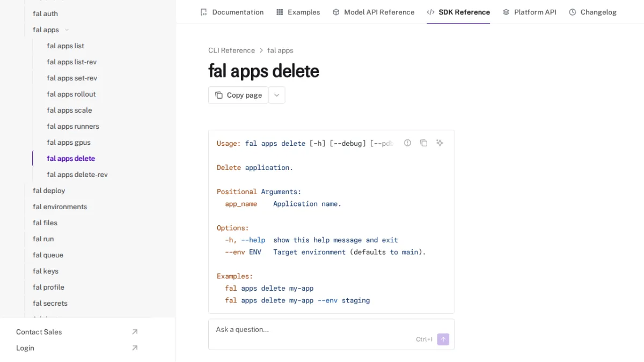The image size is (644, 362).
Task: Click the copy icon in Copy page
Action: point(219,95)
